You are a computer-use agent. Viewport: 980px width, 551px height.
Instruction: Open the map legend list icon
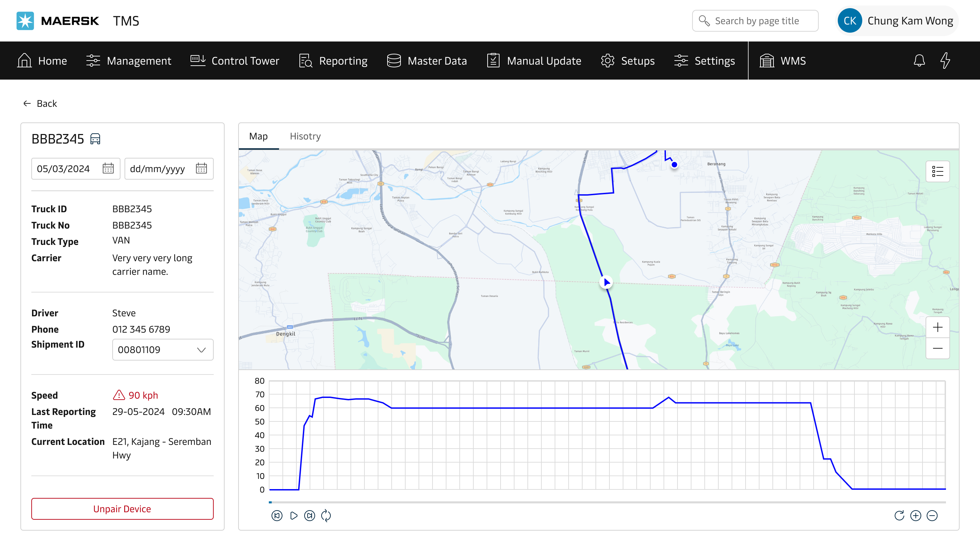pyautogui.click(x=937, y=171)
